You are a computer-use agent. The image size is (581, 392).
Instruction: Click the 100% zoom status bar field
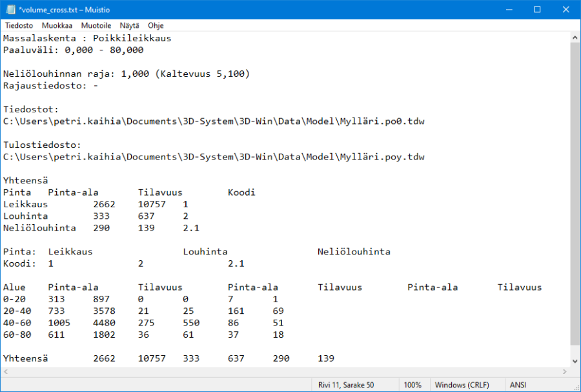pos(413,385)
